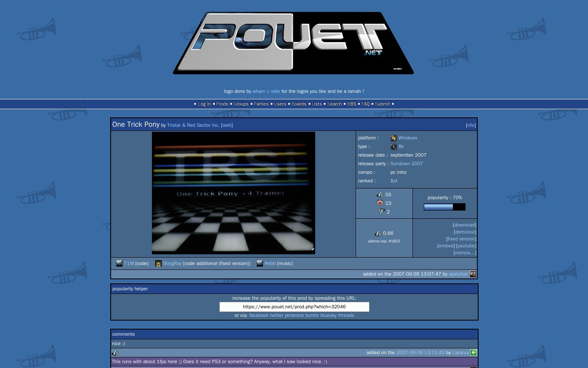Show more mirrors
This screenshot has height=368, width=588.
pyautogui.click(x=465, y=253)
